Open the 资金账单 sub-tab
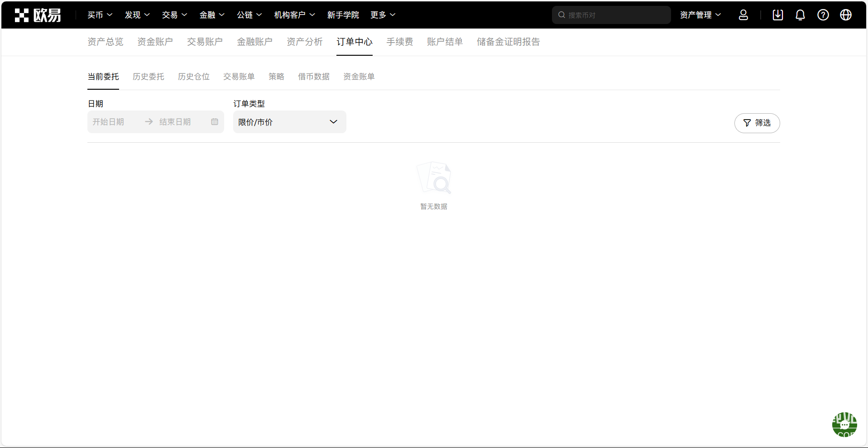The height and width of the screenshot is (448, 868). [x=359, y=77]
